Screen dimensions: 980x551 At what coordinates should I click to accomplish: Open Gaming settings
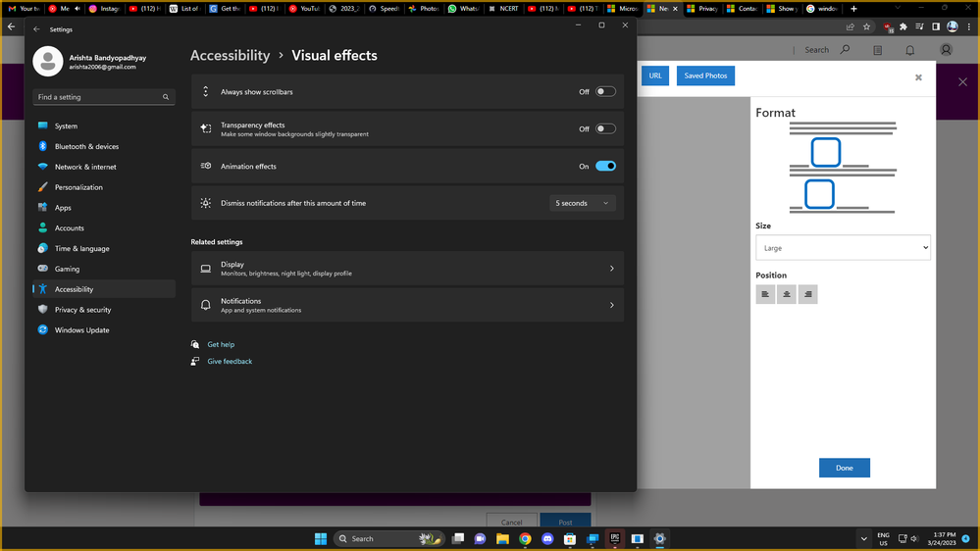pos(104,269)
